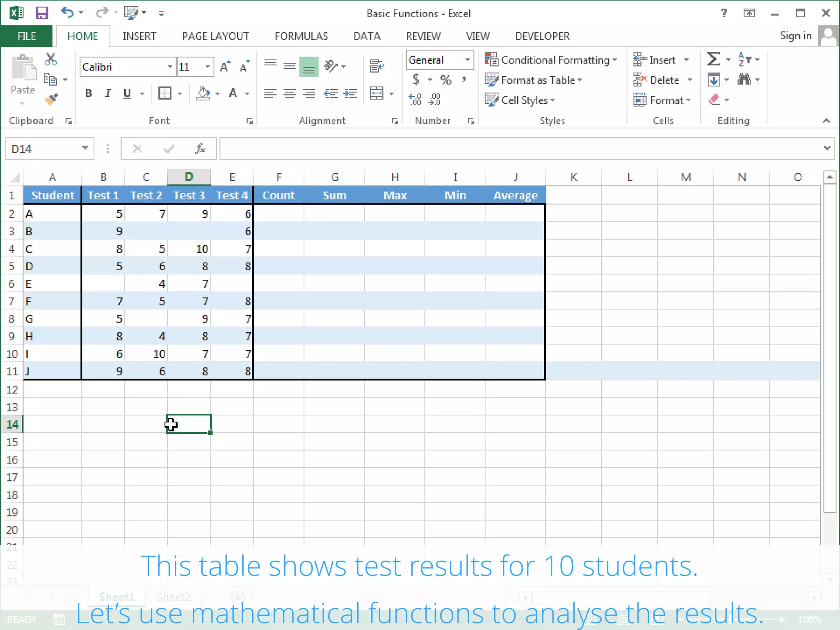Click the Format cells button

(x=662, y=100)
